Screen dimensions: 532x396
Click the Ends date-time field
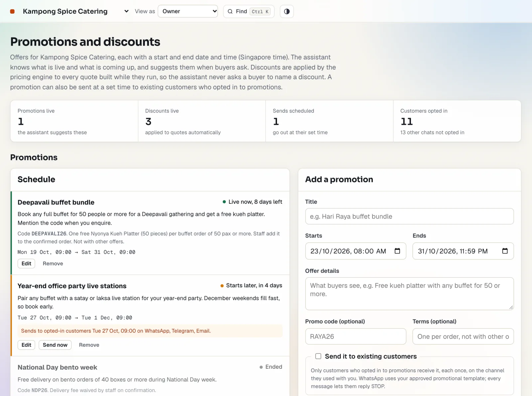(463, 251)
